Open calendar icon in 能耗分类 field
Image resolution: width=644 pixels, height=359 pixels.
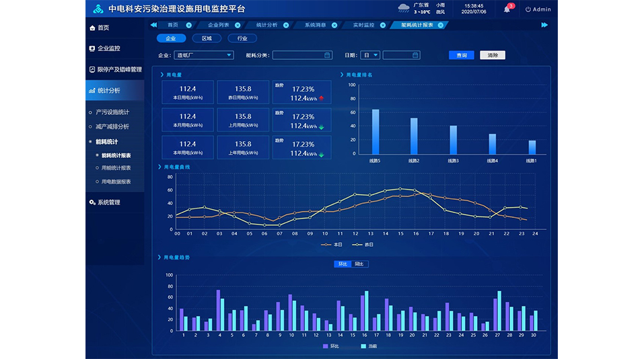coord(327,55)
